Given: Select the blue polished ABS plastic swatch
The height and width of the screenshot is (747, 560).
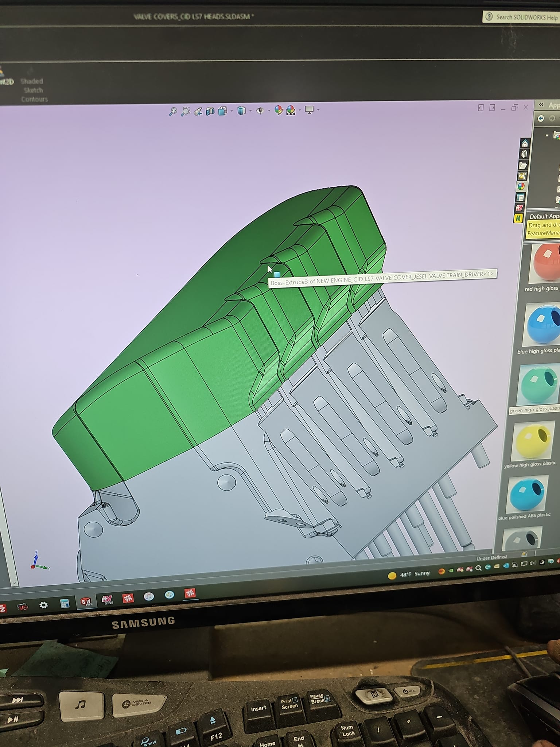Looking at the screenshot, I should 527,494.
